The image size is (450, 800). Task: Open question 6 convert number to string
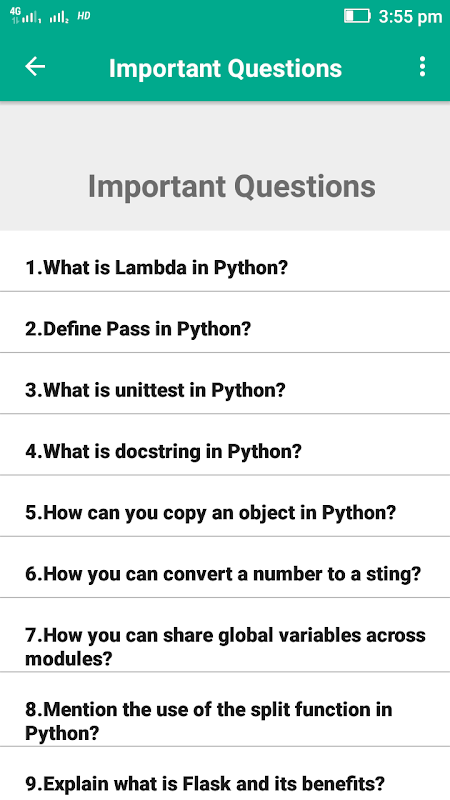coord(225,573)
